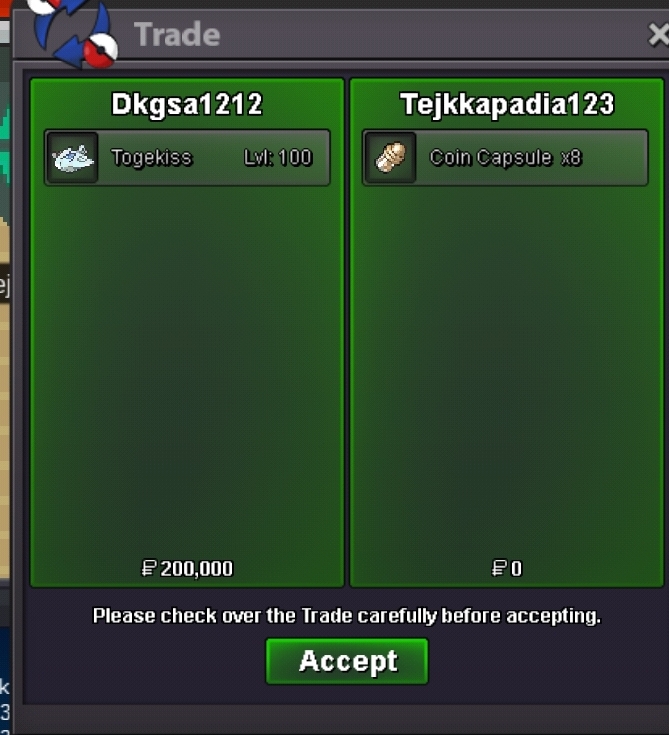Viewport: 669px width, 735px height.
Task: Click the Trade title text
Action: 177,35
